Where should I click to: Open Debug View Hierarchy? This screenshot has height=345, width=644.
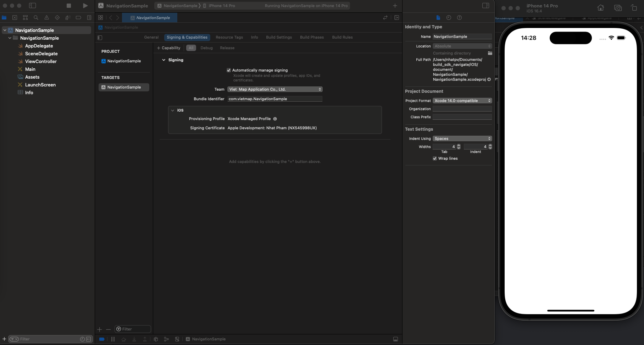point(156,339)
